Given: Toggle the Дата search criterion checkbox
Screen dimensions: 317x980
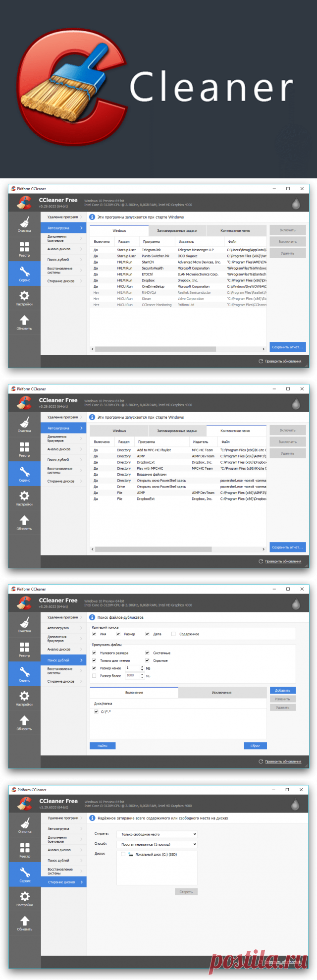Looking at the screenshot, I should click(x=147, y=634).
